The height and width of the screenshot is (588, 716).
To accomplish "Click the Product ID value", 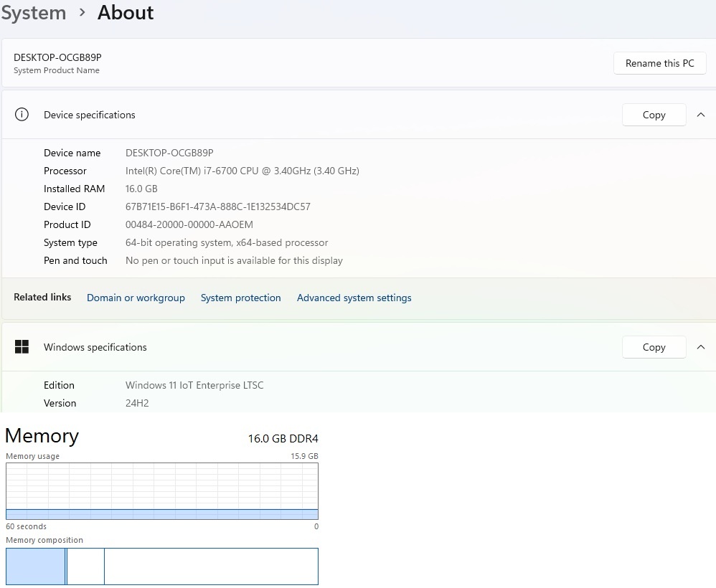I will coord(189,224).
